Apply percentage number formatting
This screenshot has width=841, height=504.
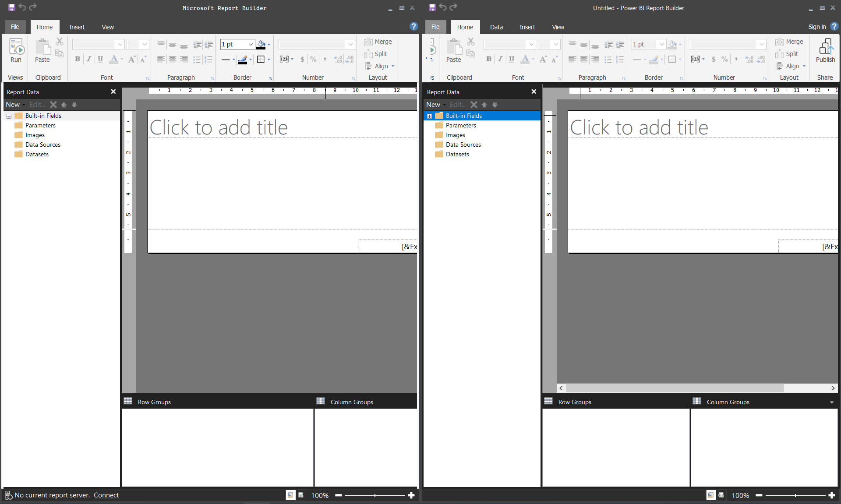coord(313,59)
